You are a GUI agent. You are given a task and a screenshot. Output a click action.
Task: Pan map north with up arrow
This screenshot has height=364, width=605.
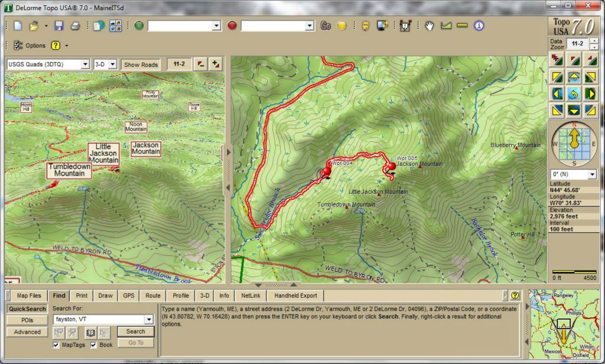tap(573, 76)
